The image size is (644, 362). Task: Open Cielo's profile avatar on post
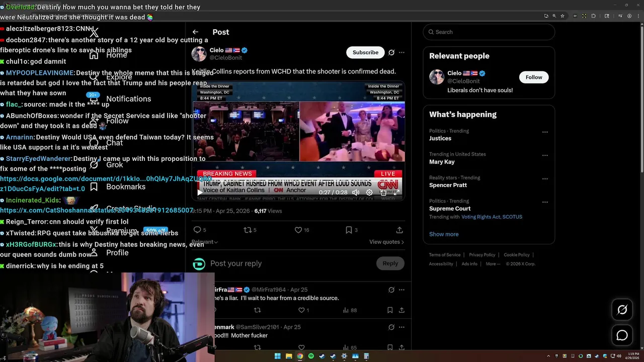coord(199,54)
